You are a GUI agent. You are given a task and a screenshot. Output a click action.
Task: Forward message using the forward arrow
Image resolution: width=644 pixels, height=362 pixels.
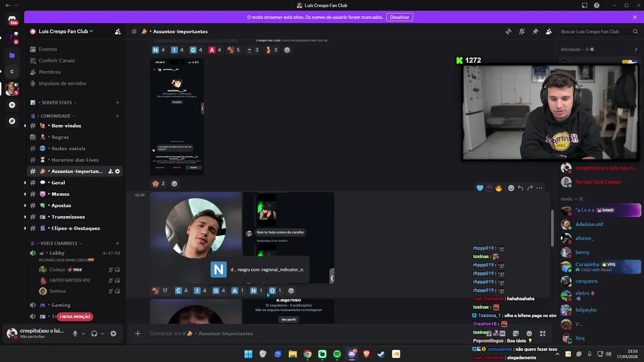pyautogui.click(x=530, y=188)
